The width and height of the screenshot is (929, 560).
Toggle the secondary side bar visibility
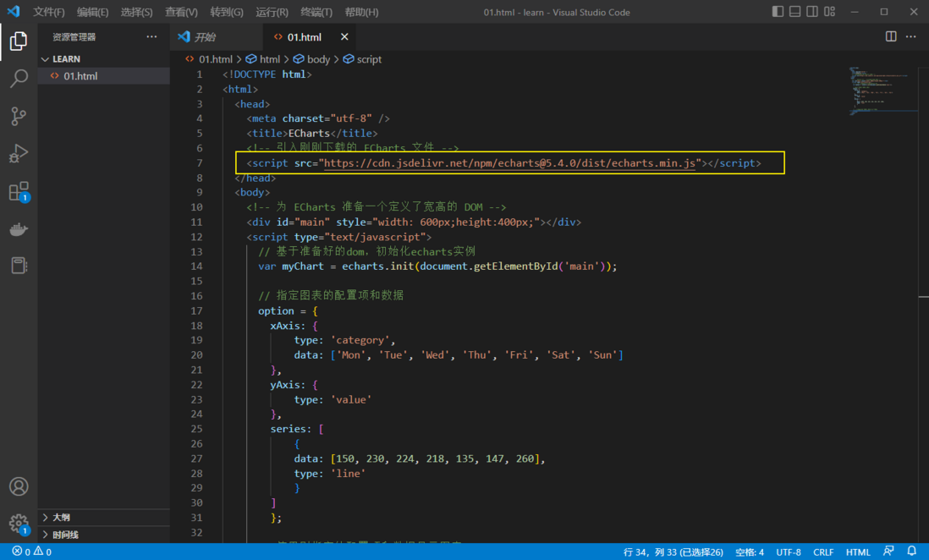click(812, 12)
